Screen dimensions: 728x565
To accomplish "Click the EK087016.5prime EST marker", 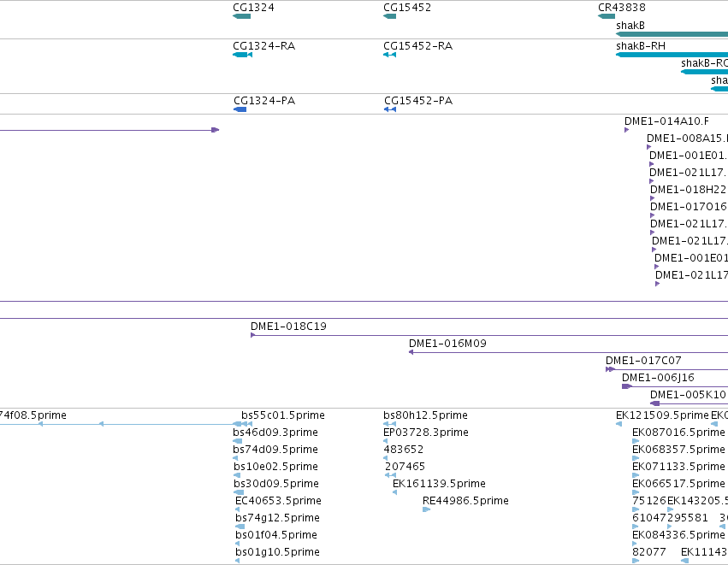I will (636, 441).
